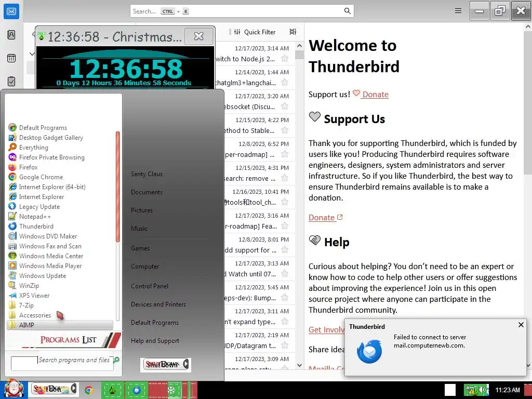This screenshot has width=532, height=399.
Task: Open Internet Explorer (64-bit)
Action: click(x=52, y=187)
